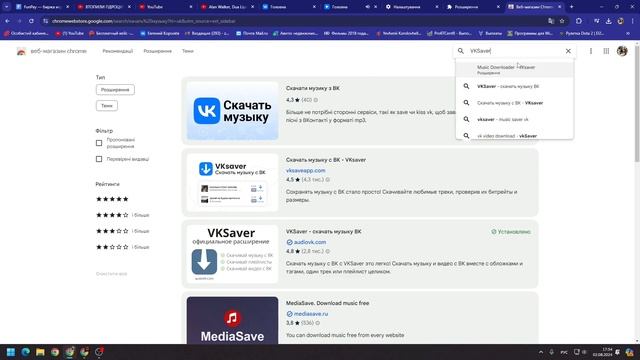The width and height of the screenshot is (640, 360).
Task: Select the five-star rating filter
Action: [112, 199]
